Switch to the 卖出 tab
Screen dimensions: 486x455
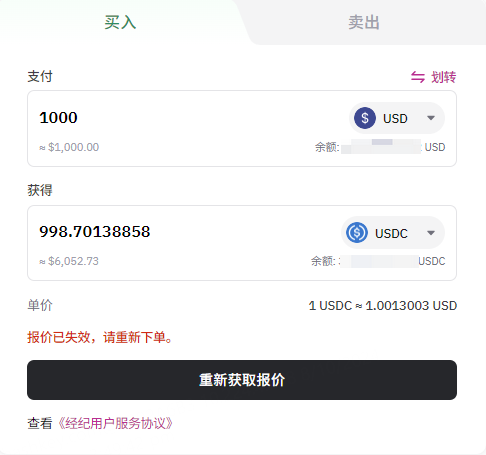tap(364, 23)
